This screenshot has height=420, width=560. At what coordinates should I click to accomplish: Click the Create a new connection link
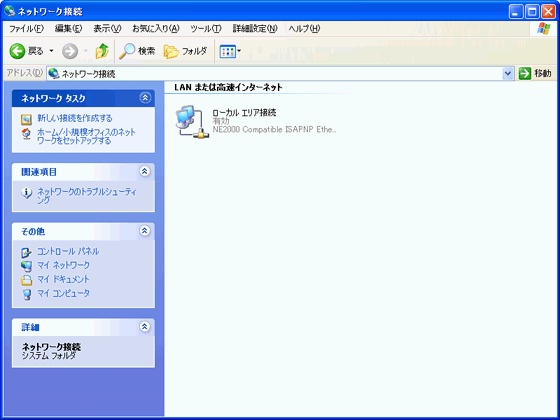[75, 118]
